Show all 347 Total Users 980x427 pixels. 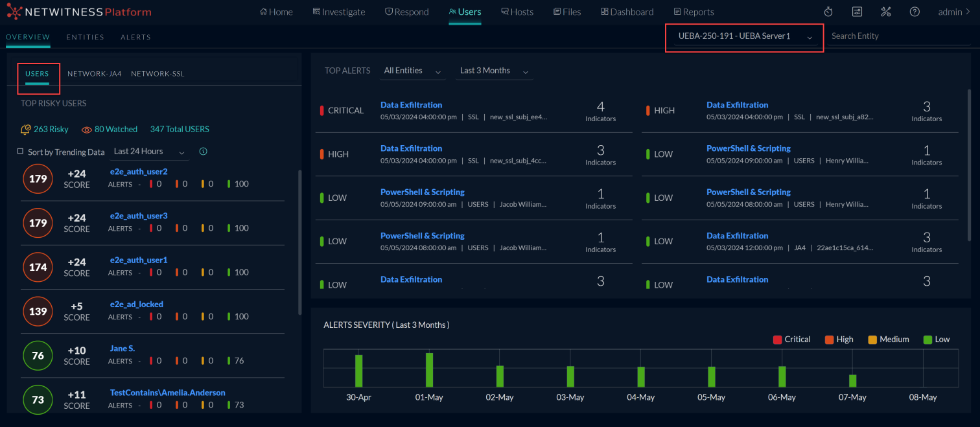coord(180,129)
